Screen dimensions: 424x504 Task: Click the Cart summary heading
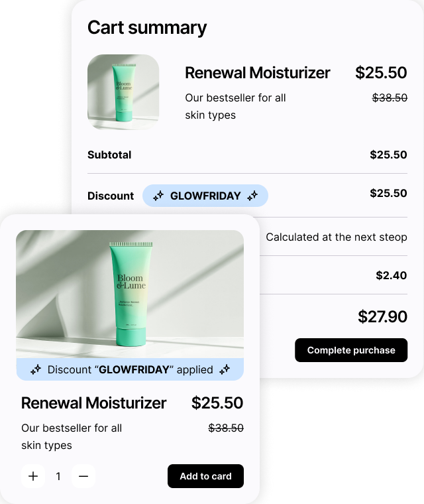(x=147, y=28)
